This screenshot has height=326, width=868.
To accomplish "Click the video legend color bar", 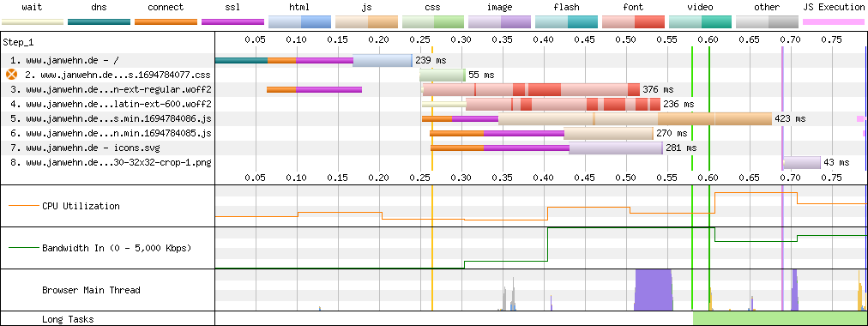I will click(700, 22).
